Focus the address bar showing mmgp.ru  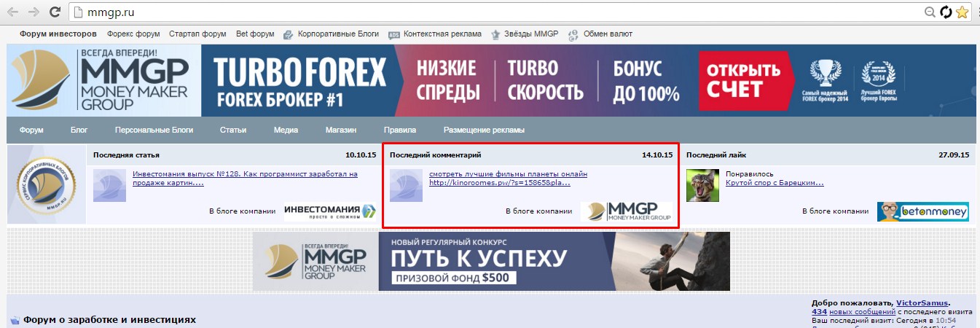point(495,12)
